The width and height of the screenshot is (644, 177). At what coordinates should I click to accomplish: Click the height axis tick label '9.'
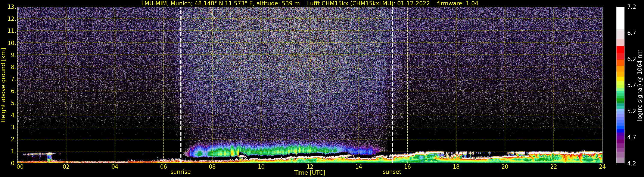(x=13, y=55)
